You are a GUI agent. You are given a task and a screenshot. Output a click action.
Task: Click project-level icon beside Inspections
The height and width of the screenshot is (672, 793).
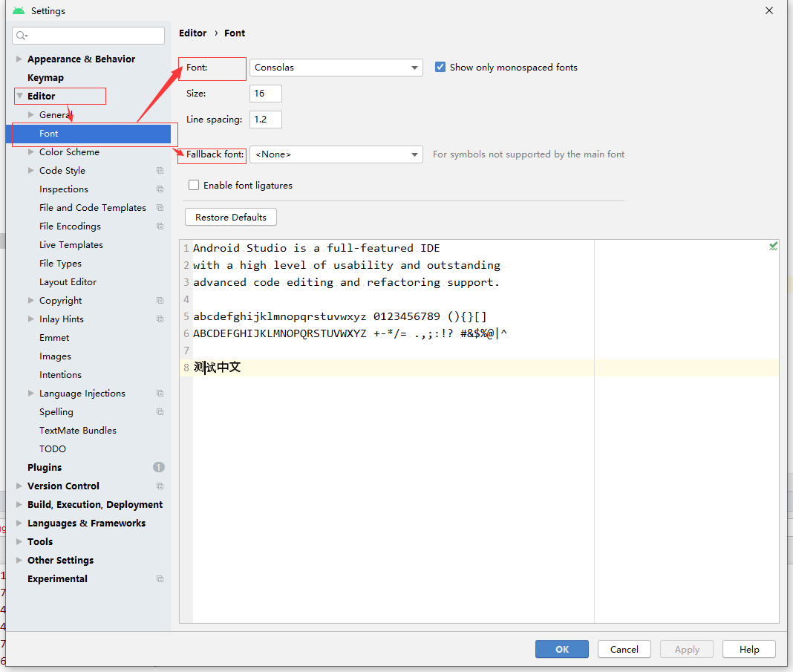click(160, 189)
